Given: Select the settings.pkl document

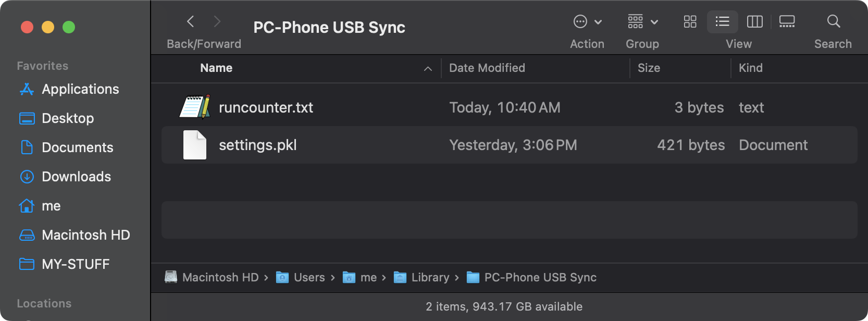Looking at the screenshot, I should pyautogui.click(x=257, y=145).
